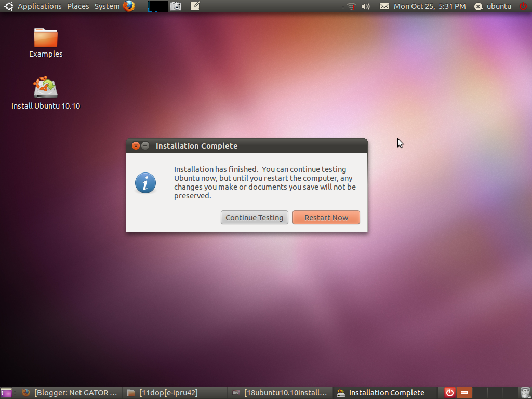Image resolution: width=532 pixels, height=399 pixels.
Task: Click the Restart Now button
Action: point(326,217)
